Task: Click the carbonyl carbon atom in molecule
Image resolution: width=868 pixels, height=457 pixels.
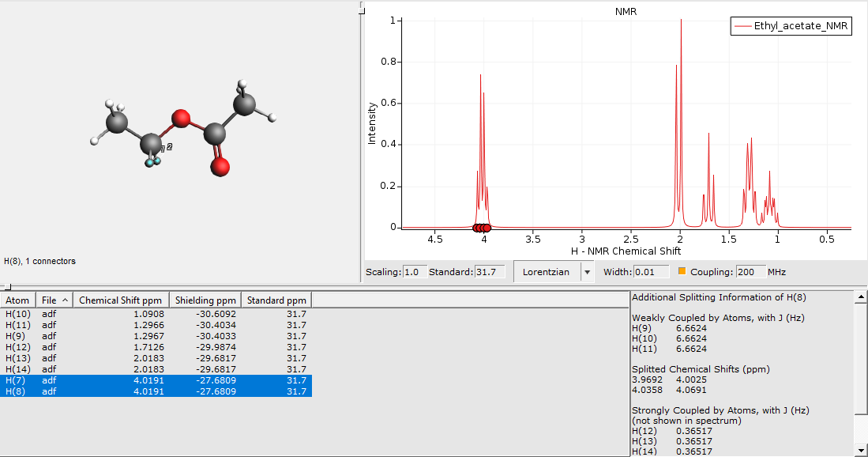Action: click(214, 134)
